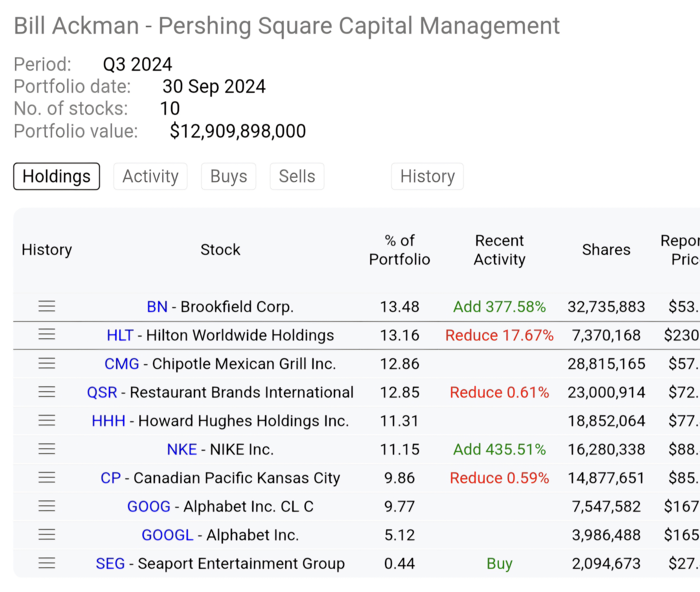Click history icon in Seaport Entertainment row
This screenshot has width=700, height=592.
tap(47, 563)
